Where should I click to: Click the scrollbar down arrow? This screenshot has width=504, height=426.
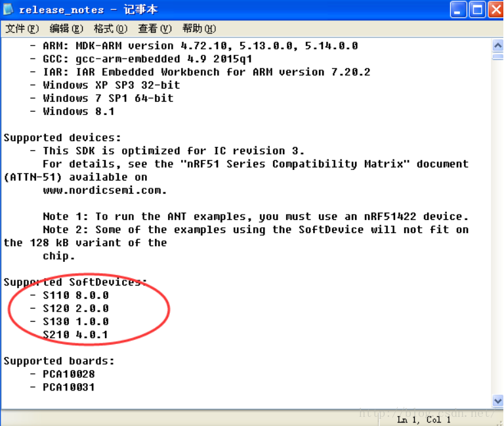coord(497,401)
